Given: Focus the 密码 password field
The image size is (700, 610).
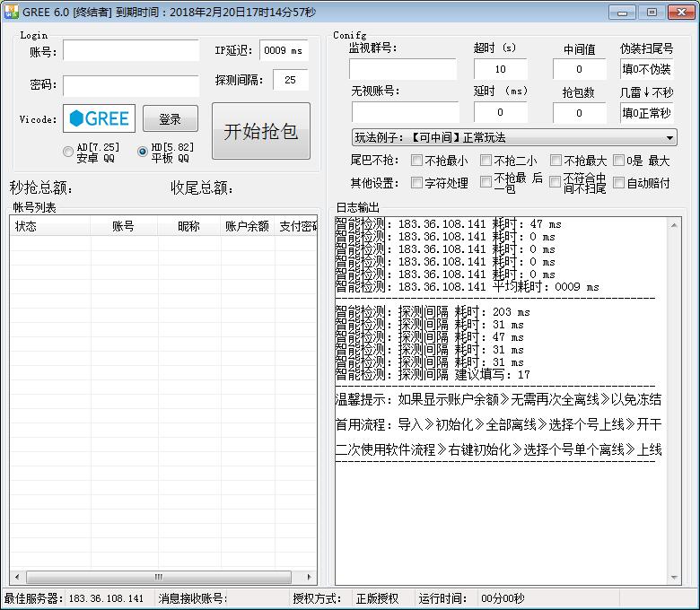Looking at the screenshot, I should [131, 85].
